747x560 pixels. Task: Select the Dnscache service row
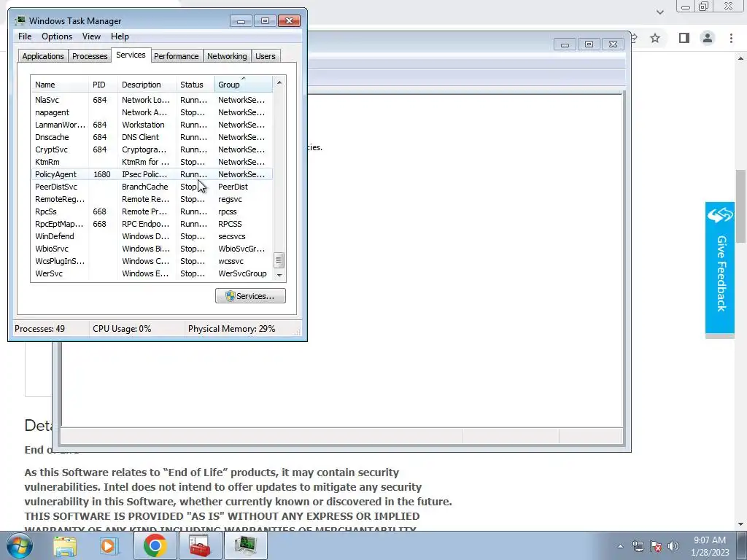[x=152, y=137]
